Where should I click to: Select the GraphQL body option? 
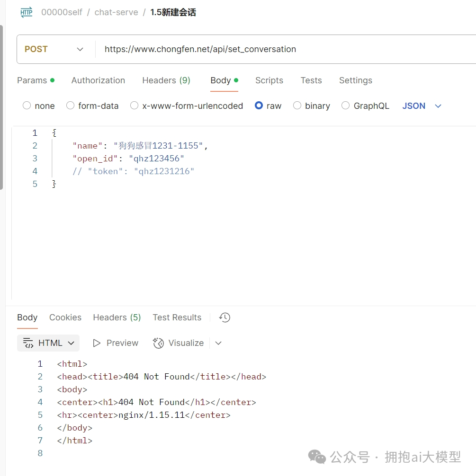pos(346,106)
